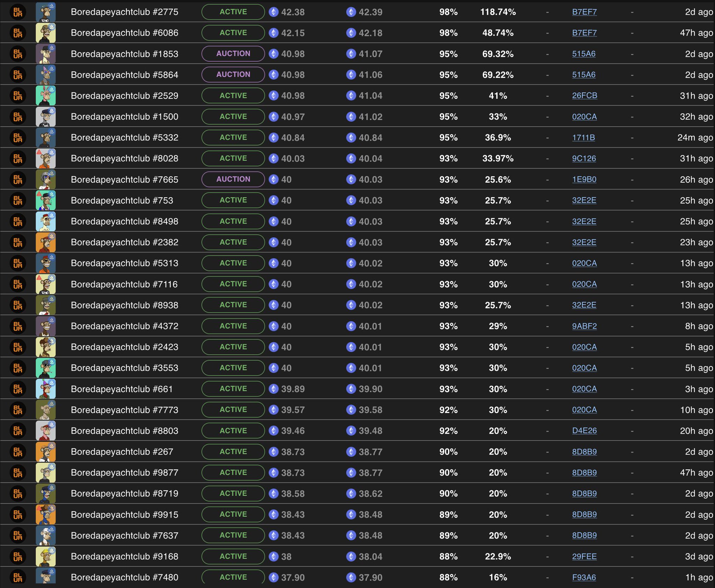
Task: Click ACTIVE status badge for #5332
Action: pos(233,138)
